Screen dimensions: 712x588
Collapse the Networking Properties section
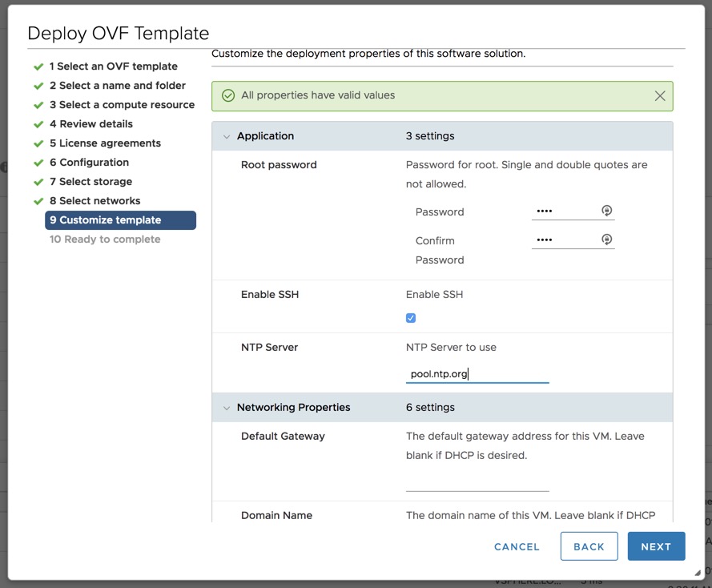pos(227,408)
